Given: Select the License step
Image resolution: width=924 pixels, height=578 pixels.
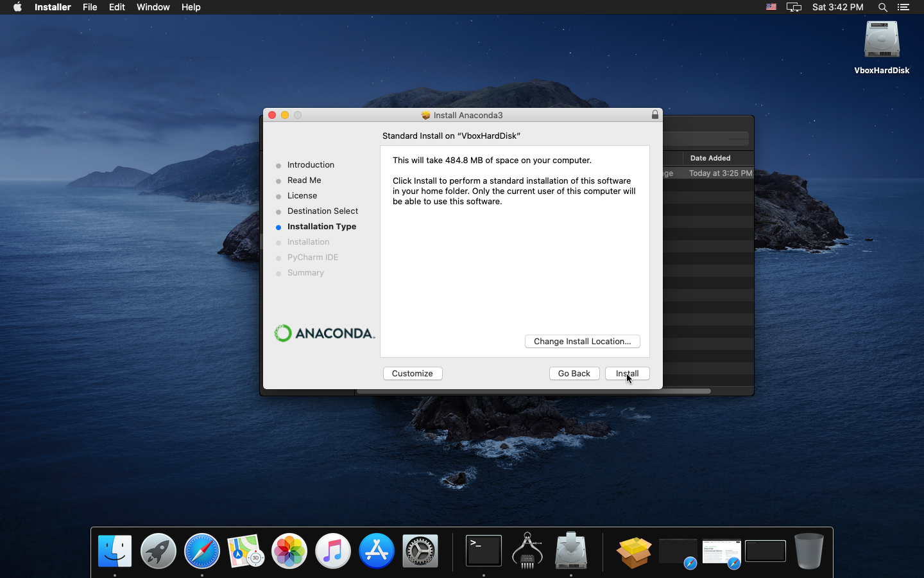Looking at the screenshot, I should (302, 195).
